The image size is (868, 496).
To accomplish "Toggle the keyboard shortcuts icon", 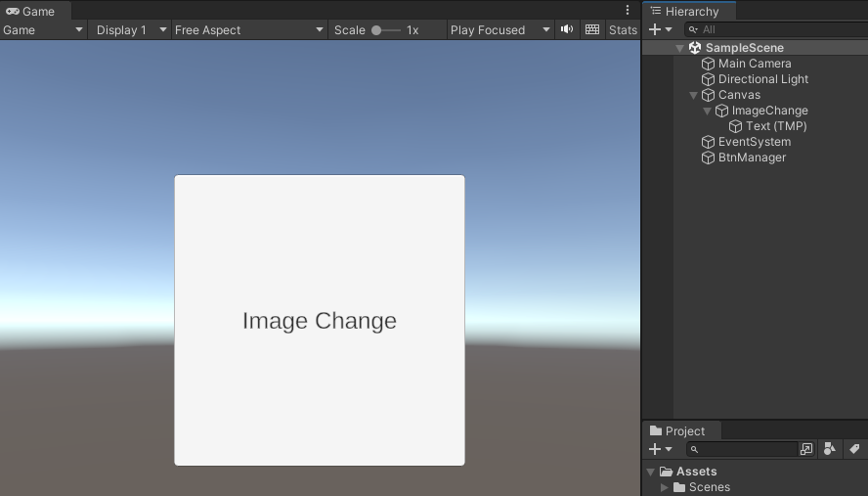I will tap(592, 29).
